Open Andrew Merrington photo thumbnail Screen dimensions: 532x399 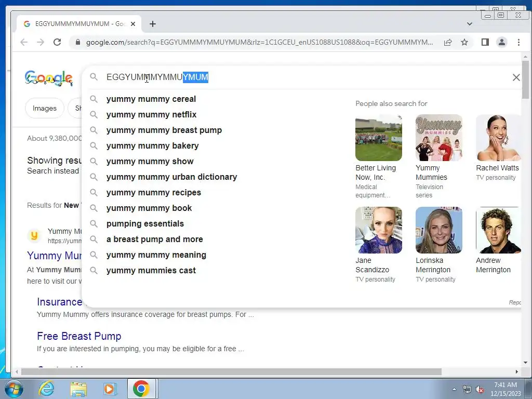498,230
